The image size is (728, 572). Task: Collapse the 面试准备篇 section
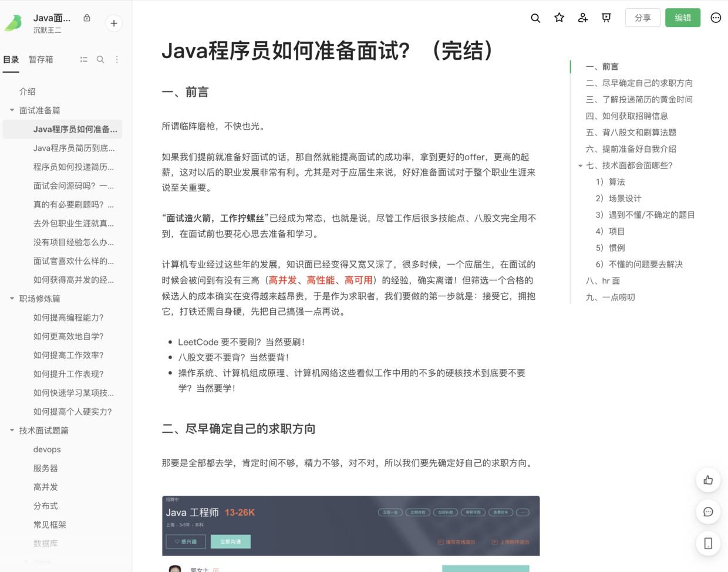pyautogui.click(x=12, y=110)
